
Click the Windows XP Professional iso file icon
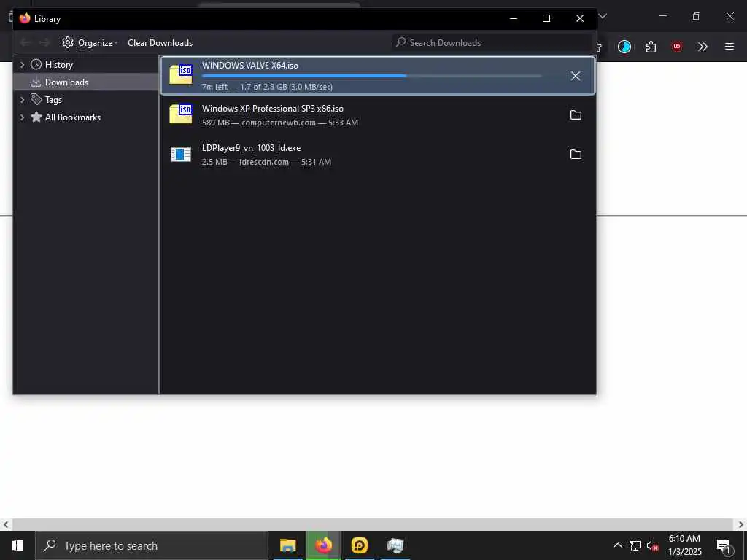(181, 114)
